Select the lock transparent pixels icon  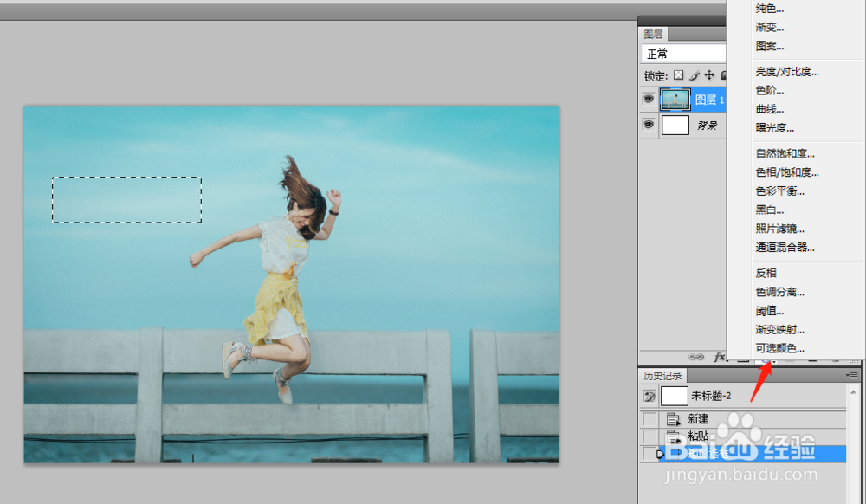[678, 75]
